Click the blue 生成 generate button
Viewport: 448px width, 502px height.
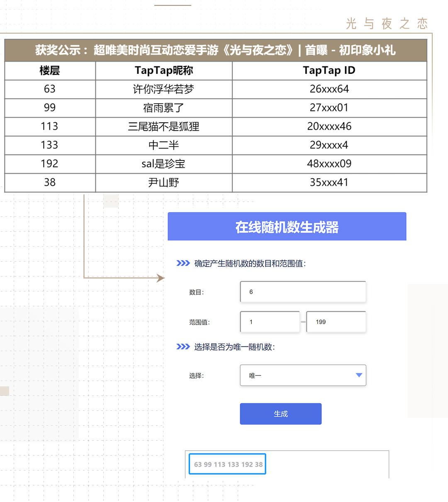point(280,414)
